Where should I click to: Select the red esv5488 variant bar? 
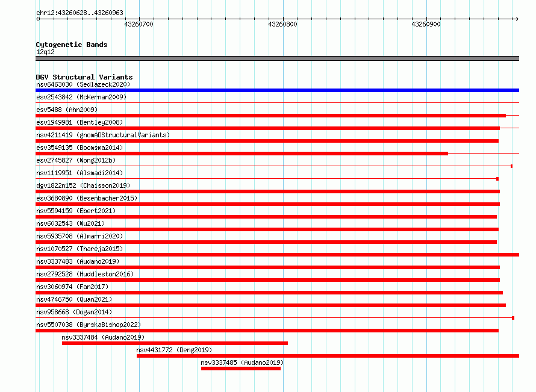271,116
